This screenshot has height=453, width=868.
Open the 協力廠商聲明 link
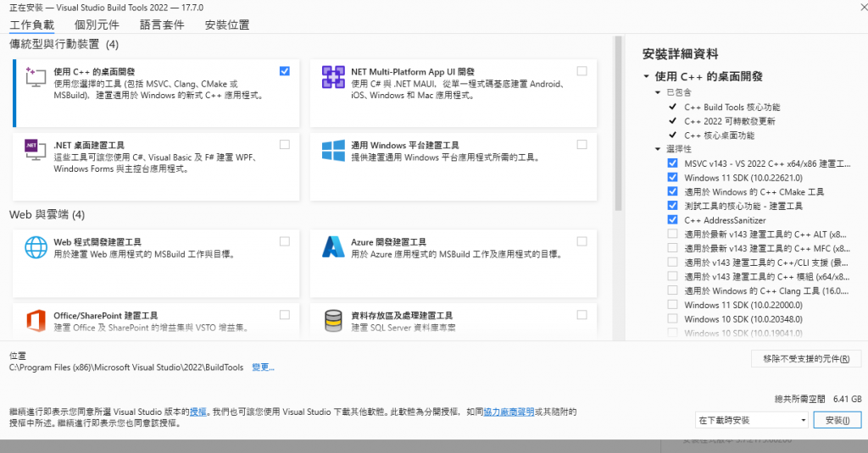pyautogui.click(x=509, y=412)
